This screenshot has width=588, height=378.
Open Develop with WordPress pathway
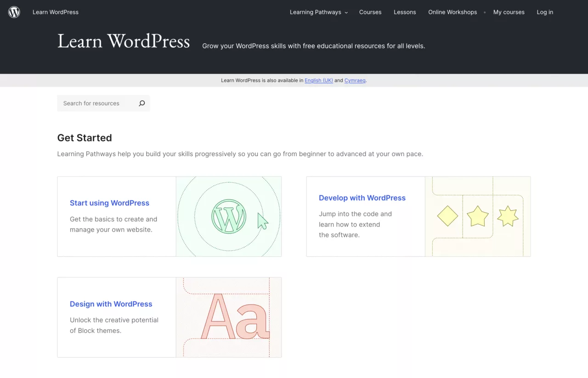click(x=362, y=198)
